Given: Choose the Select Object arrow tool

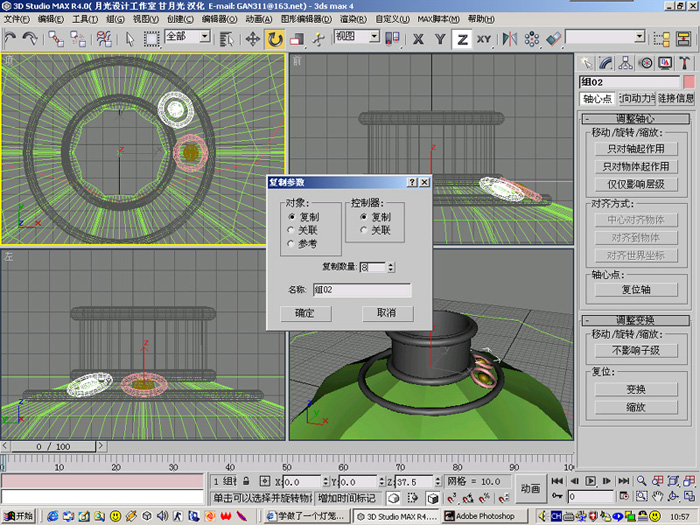Looking at the screenshot, I should (129, 39).
